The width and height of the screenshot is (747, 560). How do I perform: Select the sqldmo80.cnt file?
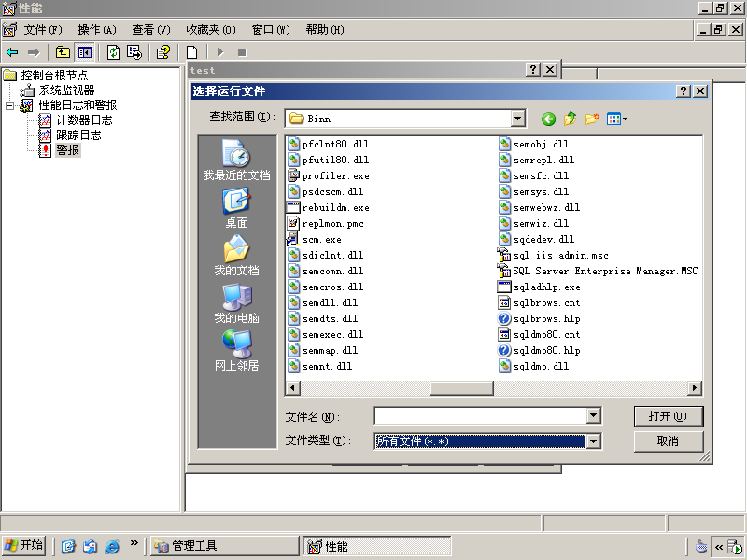[539, 335]
